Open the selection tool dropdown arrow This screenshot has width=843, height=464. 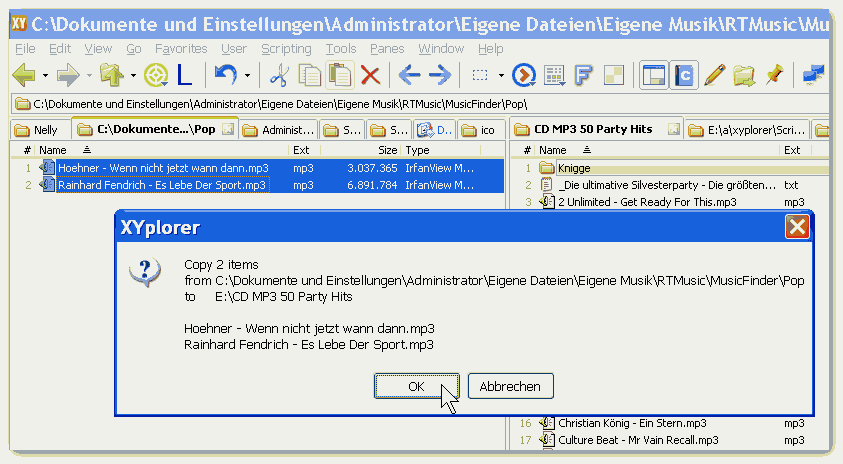pos(501,76)
